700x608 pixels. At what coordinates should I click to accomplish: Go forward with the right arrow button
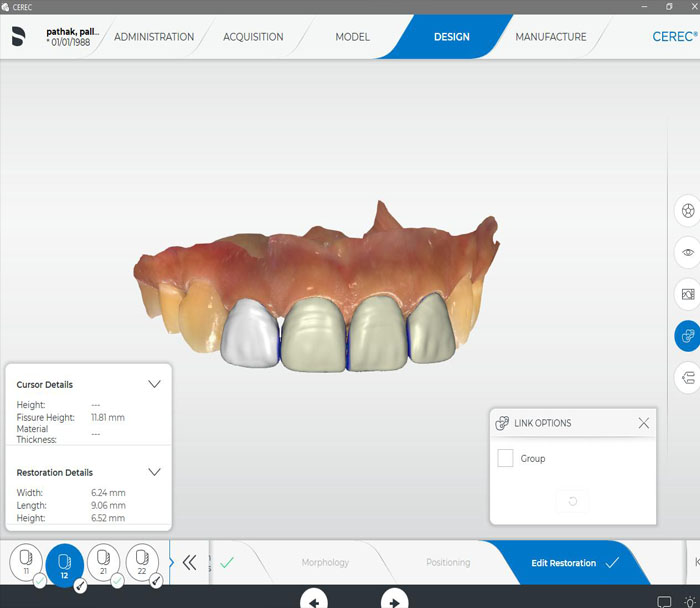click(395, 600)
